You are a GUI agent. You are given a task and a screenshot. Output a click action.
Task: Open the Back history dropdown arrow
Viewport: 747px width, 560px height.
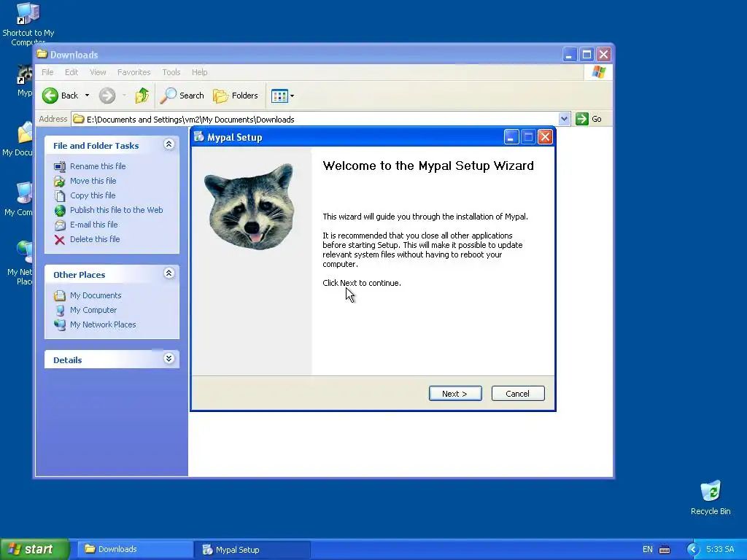coord(88,96)
